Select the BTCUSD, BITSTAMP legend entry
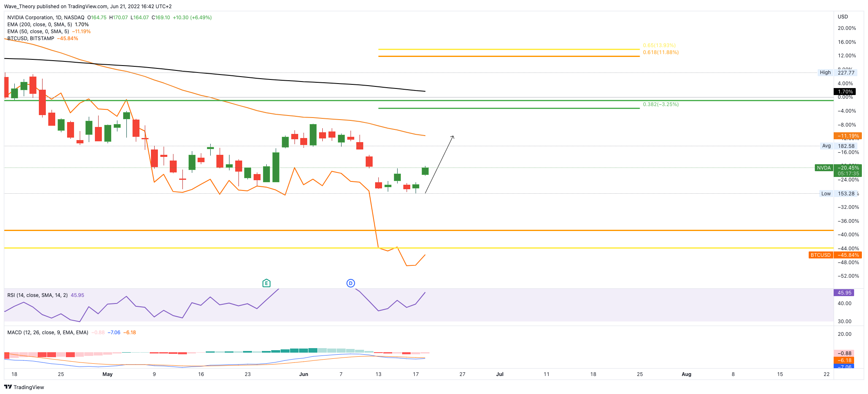Screen dimensions: 868x394 (x=31, y=38)
